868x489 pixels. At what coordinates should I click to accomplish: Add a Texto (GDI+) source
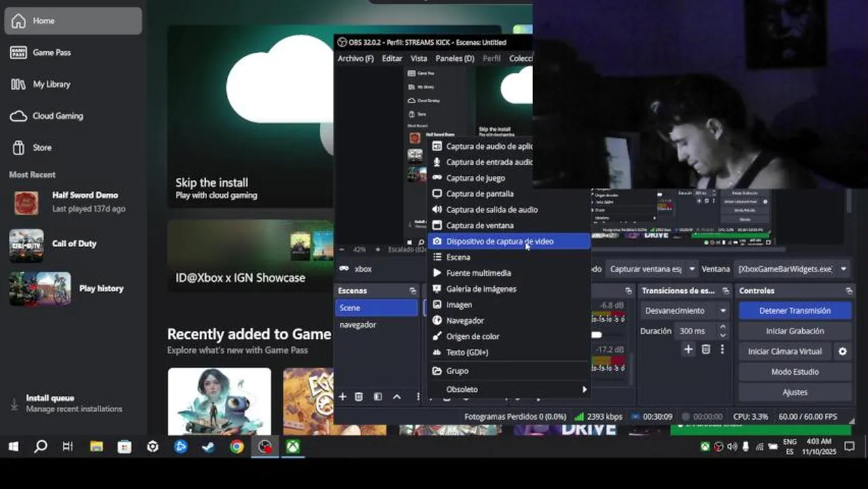click(509, 352)
